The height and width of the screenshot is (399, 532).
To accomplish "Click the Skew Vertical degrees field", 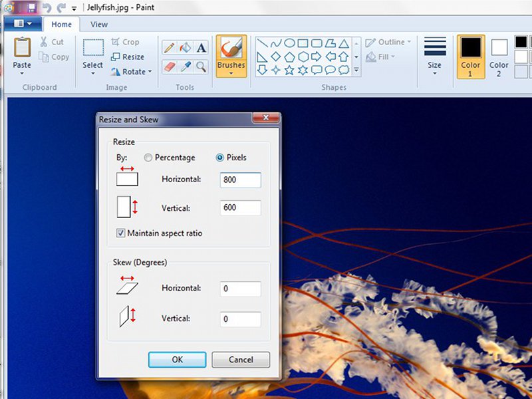I will [x=241, y=319].
